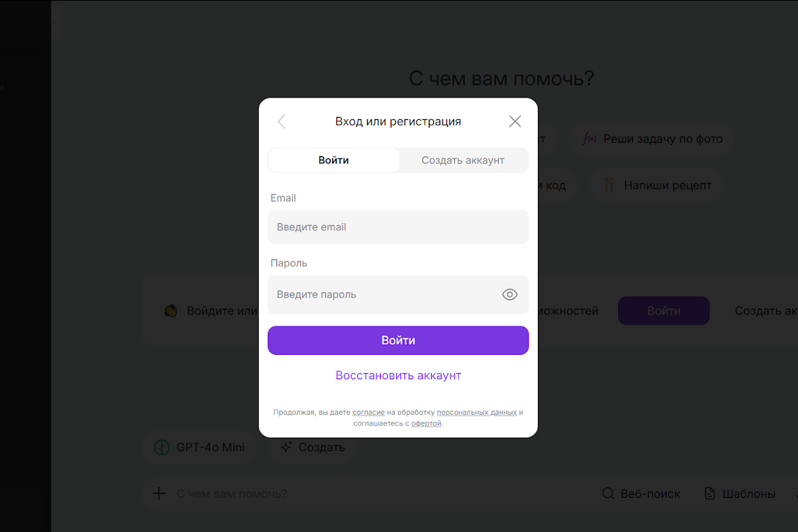Enable Веб-поиск web search
The image size is (798, 532).
pyautogui.click(x=641, y=494)
